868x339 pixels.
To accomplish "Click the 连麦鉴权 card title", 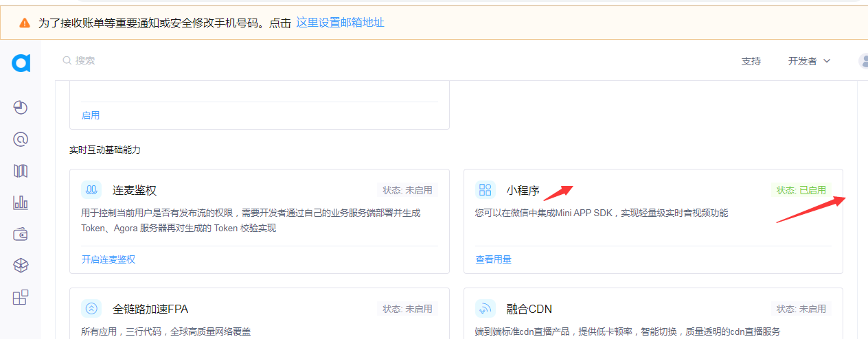I will 135,191.
